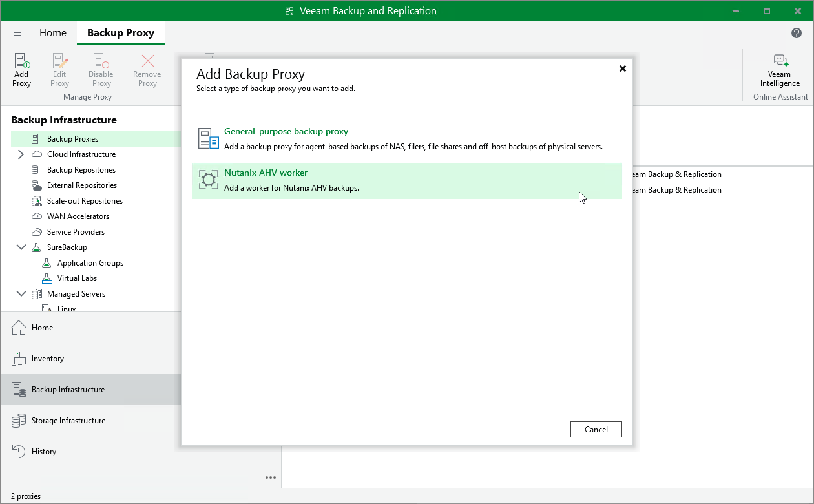
Task: Click the External Repositories icon
Action: [x=36, y=185]
